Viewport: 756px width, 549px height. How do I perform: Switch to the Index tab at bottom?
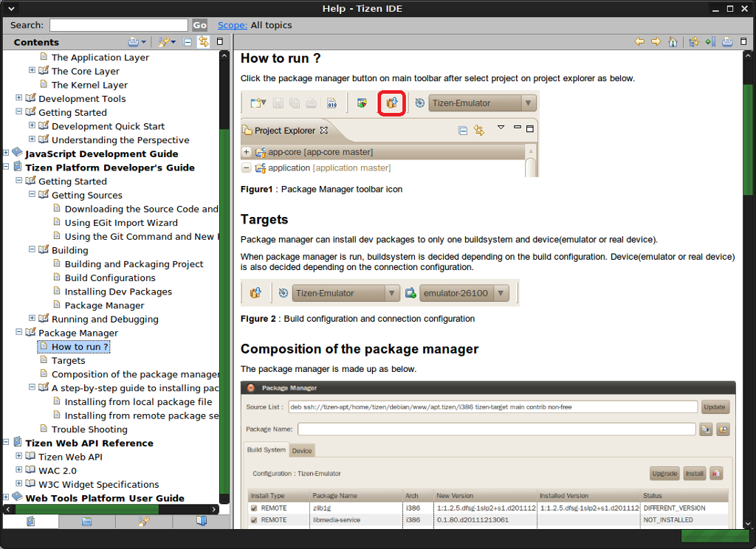87,522
